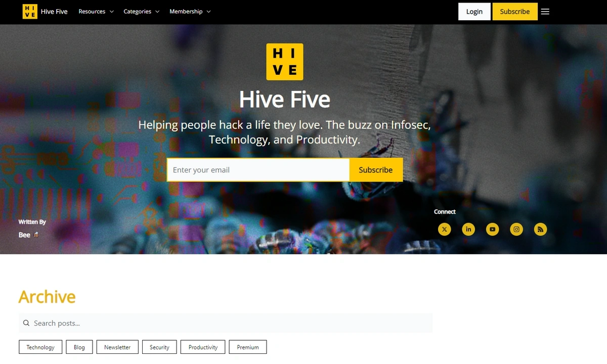The width and height of the screenshot is (607, 364).
Task: Open the RSS feed icon
Action: coord(540,230)
